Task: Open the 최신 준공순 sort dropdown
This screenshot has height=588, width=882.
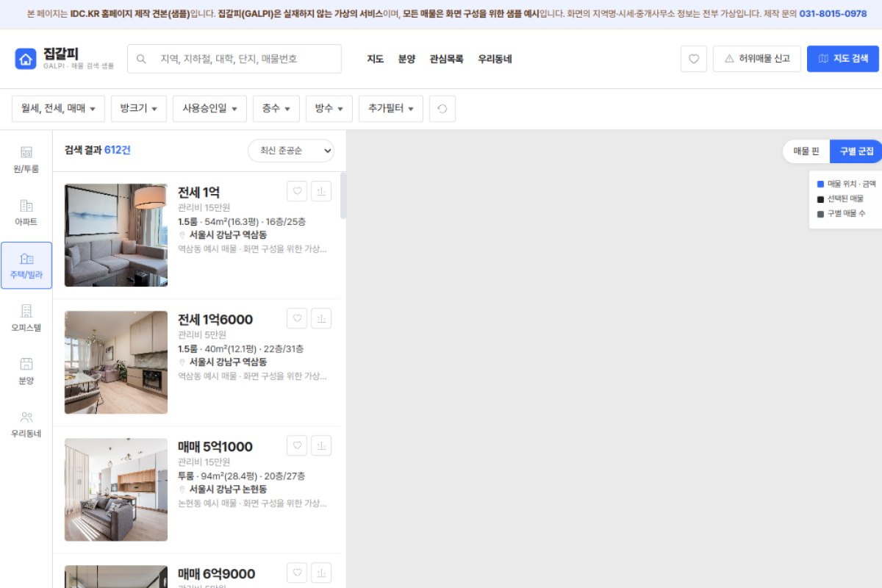Action: coord(291,151)
